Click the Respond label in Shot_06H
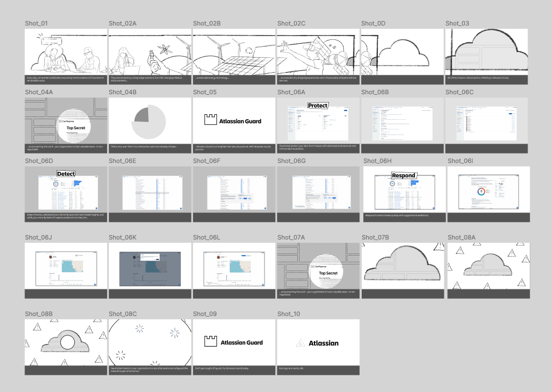 404,175
